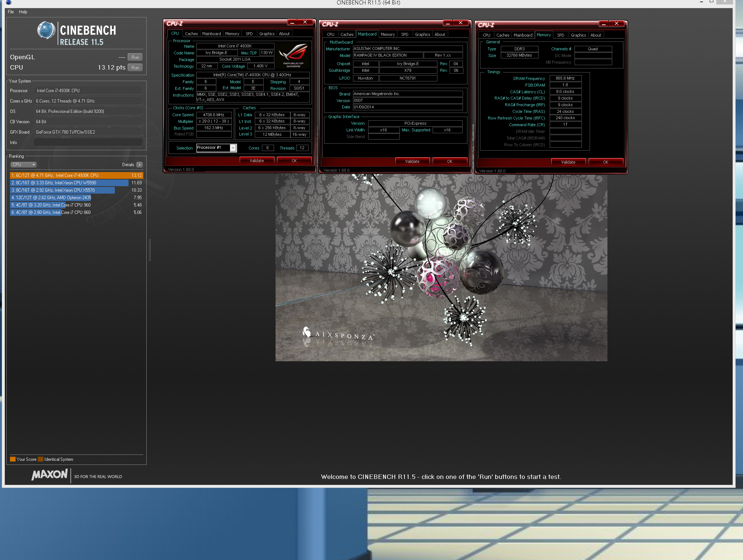Click OK in the Memory window
The image size is (743, 560).
point(606,162)
